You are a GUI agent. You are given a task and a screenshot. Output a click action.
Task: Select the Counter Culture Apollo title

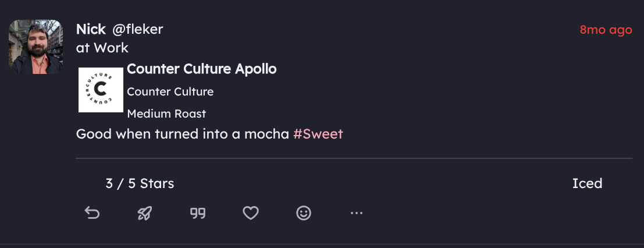(x=201, y=69)
